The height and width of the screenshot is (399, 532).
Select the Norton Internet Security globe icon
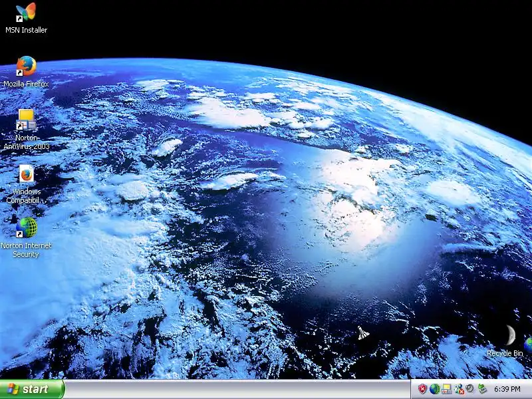(x=26, y=227)
